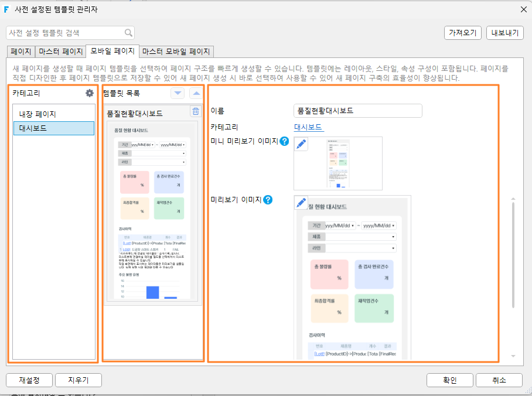The width and height of the screenshot is (532, 396).
Task: Open the 대시보드 category link
Action: coord(308,127)
